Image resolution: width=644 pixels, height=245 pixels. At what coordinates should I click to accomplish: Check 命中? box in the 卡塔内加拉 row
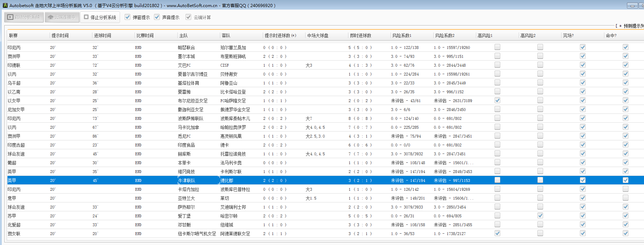[626, 189]
